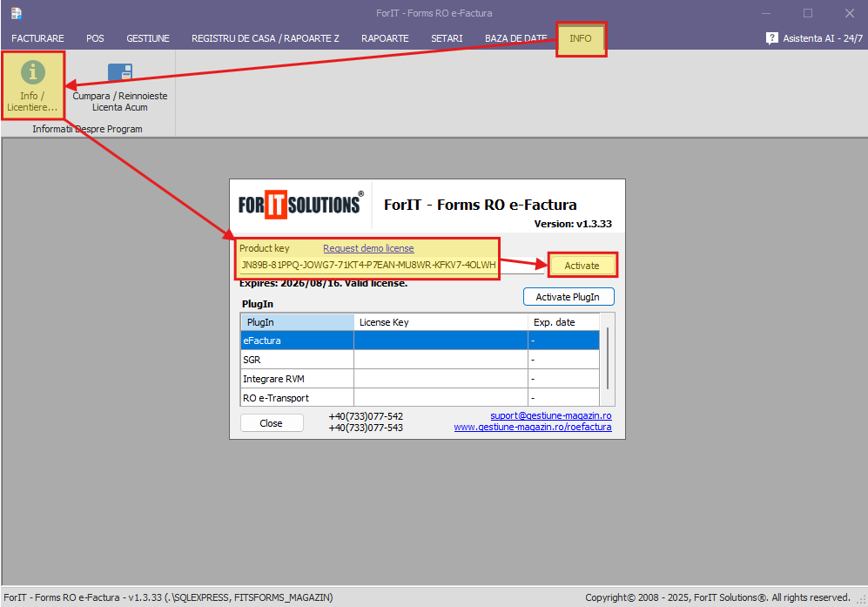Click status bar text with SQLEXPRESS database
The image size is (868, 607).
pos(168,597)
